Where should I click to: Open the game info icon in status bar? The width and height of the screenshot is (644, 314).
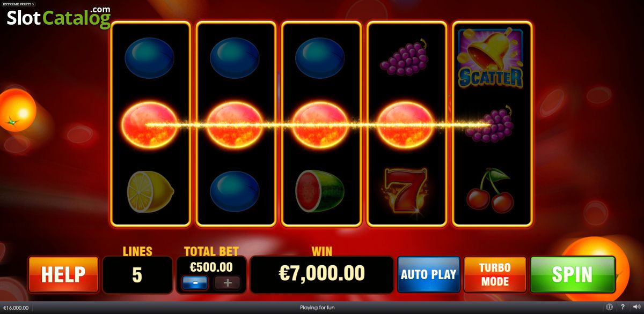pos(610,308)
